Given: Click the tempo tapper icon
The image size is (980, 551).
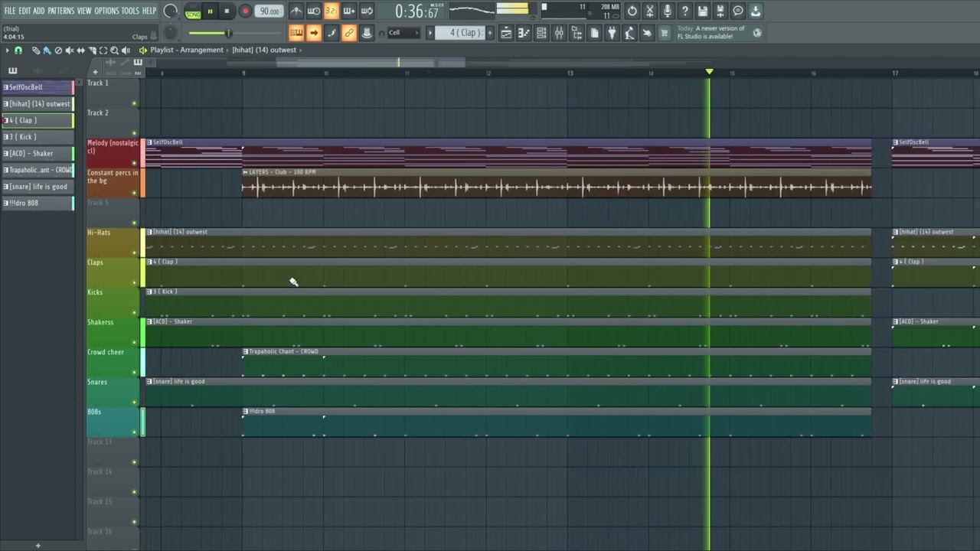Looking at the screenshot, I should pyautogui.click(x=629, y=33).
